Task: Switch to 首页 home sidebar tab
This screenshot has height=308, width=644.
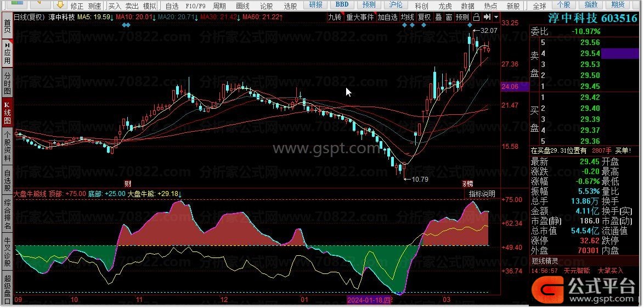Action: coord(7,25)
